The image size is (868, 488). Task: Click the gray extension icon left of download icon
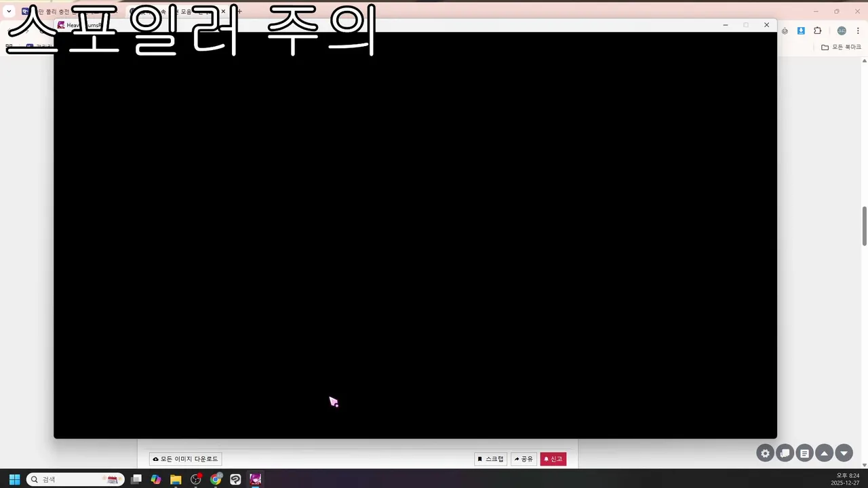(x=785, y=30)
